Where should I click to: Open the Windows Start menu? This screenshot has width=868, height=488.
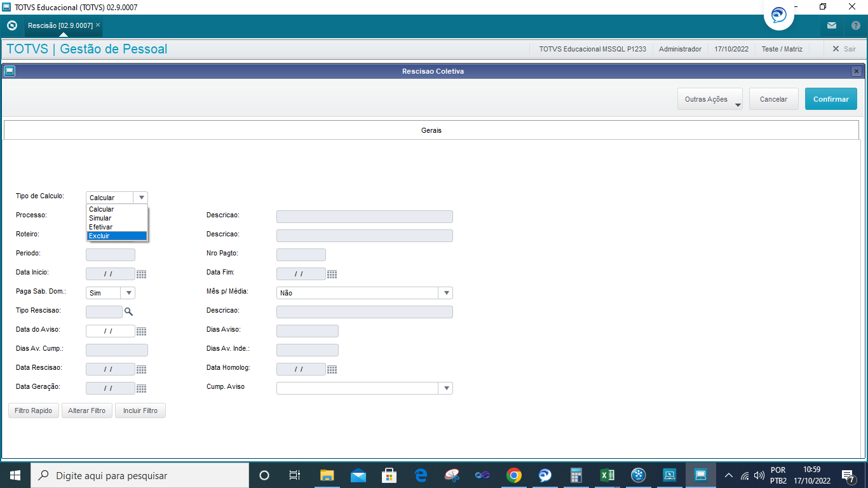pos(15,475)
